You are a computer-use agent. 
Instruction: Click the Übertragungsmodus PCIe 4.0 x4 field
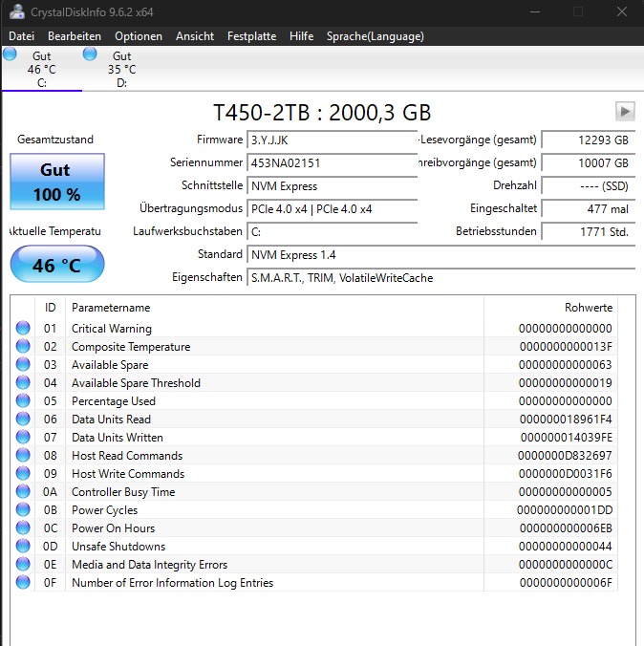[x=333, y=209]
